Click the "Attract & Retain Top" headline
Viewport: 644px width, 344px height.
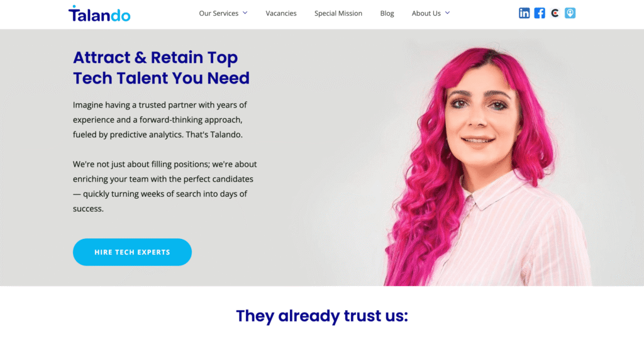155,57
